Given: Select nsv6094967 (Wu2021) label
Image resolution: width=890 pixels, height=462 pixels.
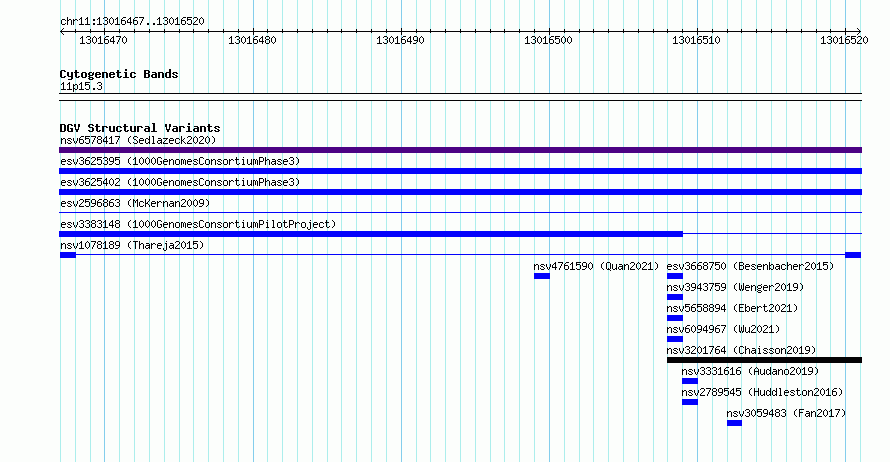Looking at the screenshot, I should pos(723,329).
